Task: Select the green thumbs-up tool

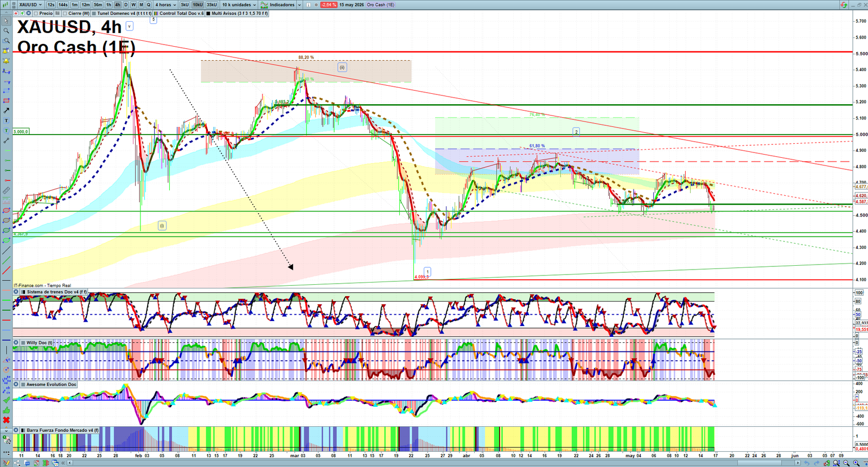Action: (7, 410)
